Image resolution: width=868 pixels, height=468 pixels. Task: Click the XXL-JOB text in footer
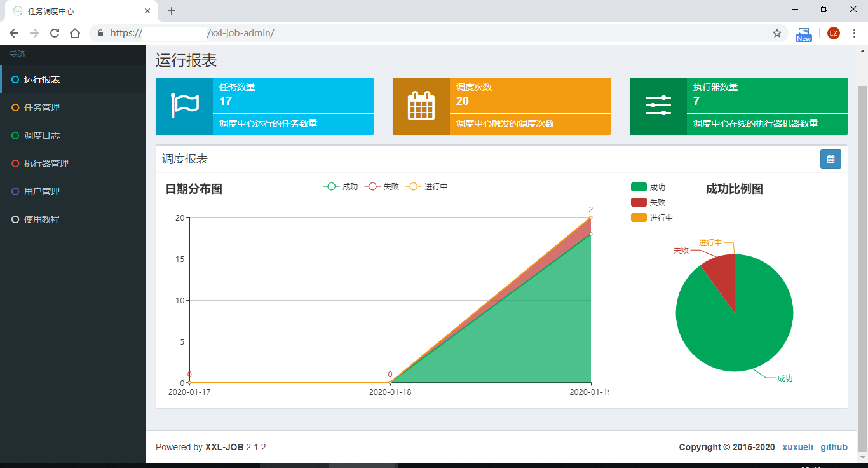click(x=224, y=447)
